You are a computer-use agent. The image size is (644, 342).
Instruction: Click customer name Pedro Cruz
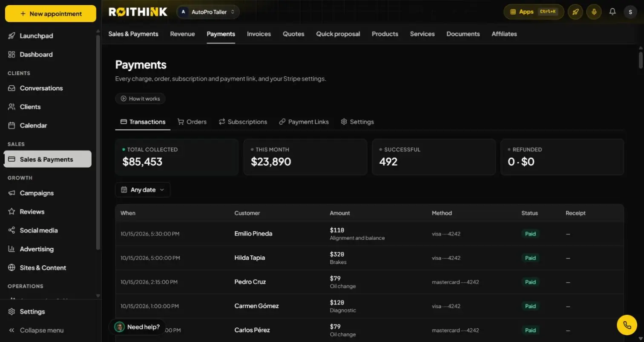[250, 282]
